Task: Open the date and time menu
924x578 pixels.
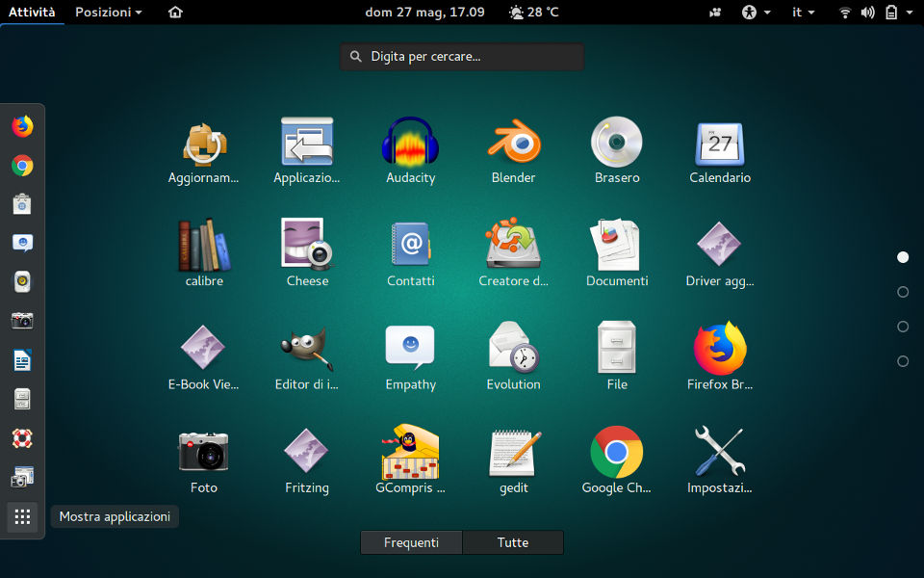Action: click(424, 12)
